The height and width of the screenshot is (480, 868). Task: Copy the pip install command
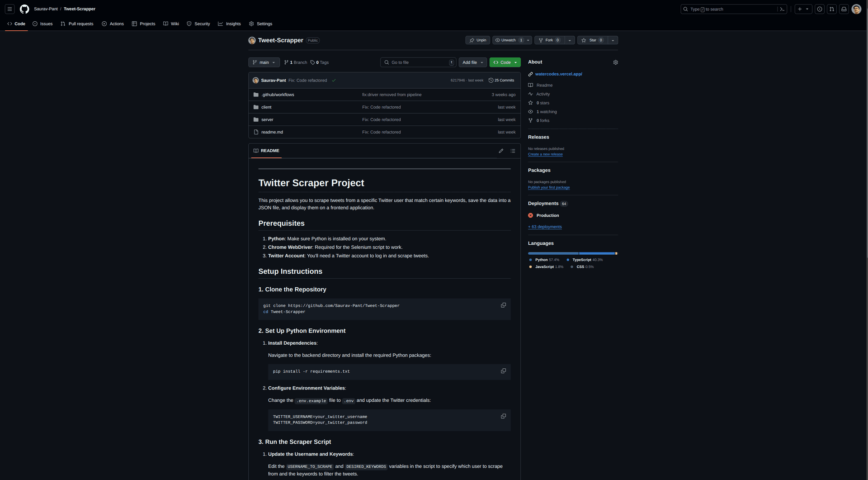(x=503, y=371)
